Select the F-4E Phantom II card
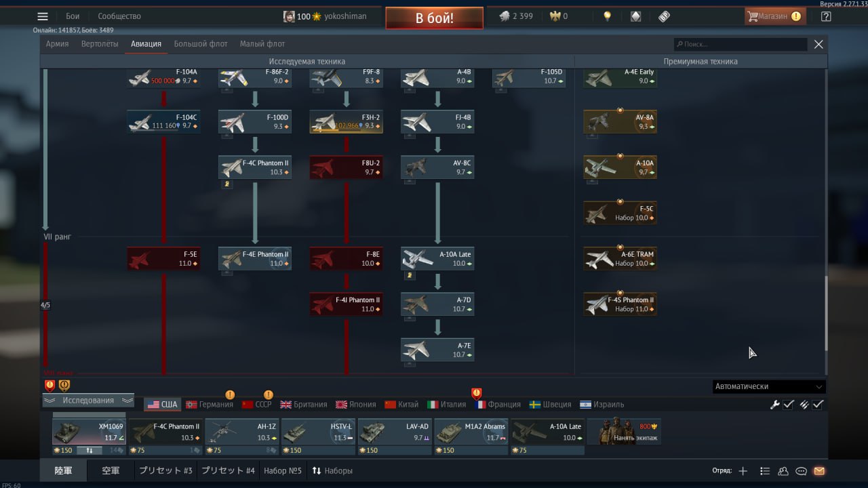Screen dimensions: 868x488 255,259
